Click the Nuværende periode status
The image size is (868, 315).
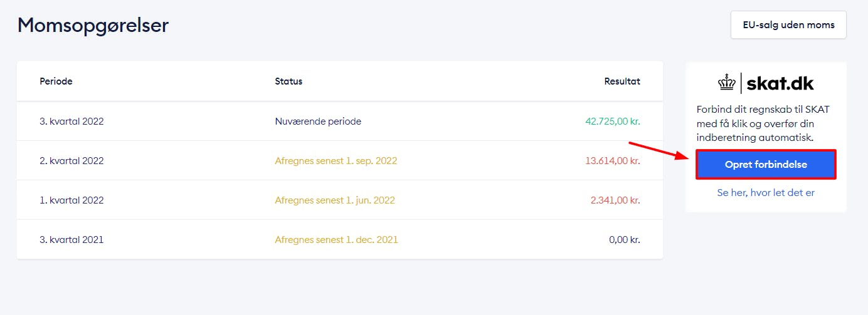tap(318, 121)
